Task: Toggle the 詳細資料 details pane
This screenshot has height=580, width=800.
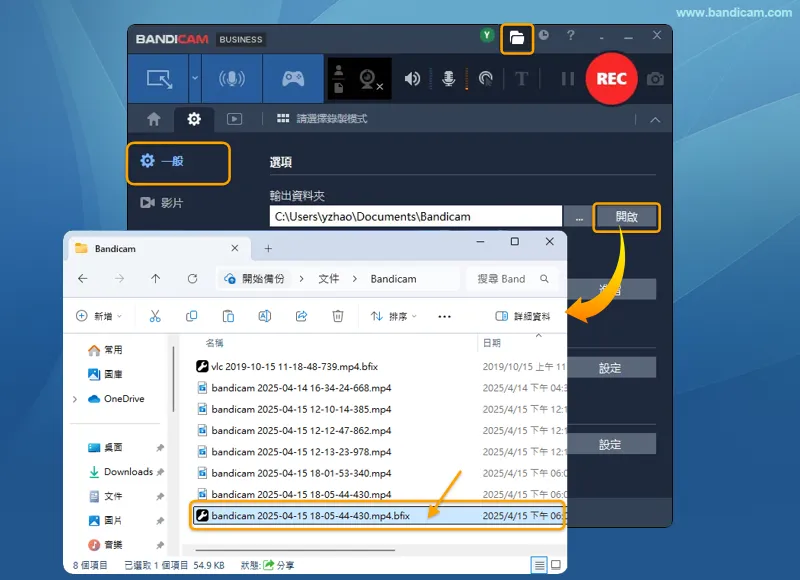Action: pos(523,316)
